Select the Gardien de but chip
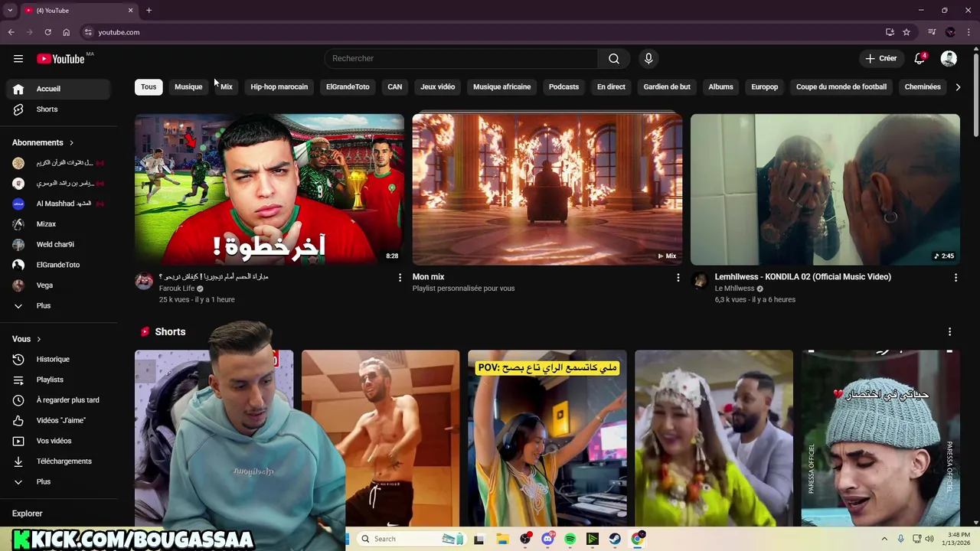The image size is (980, 551). pos(667,87)
